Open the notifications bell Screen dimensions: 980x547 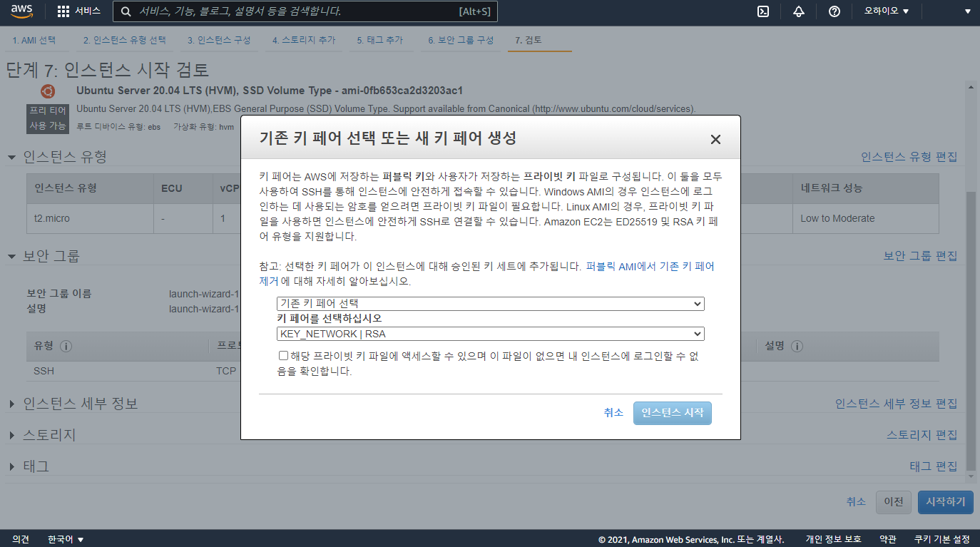coord(799,11)
